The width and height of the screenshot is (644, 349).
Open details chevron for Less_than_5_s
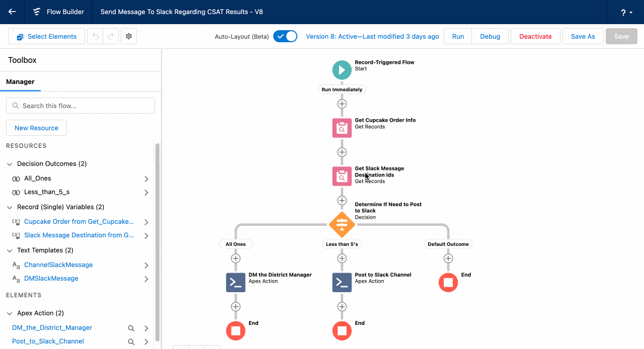[x=146, y=192]
